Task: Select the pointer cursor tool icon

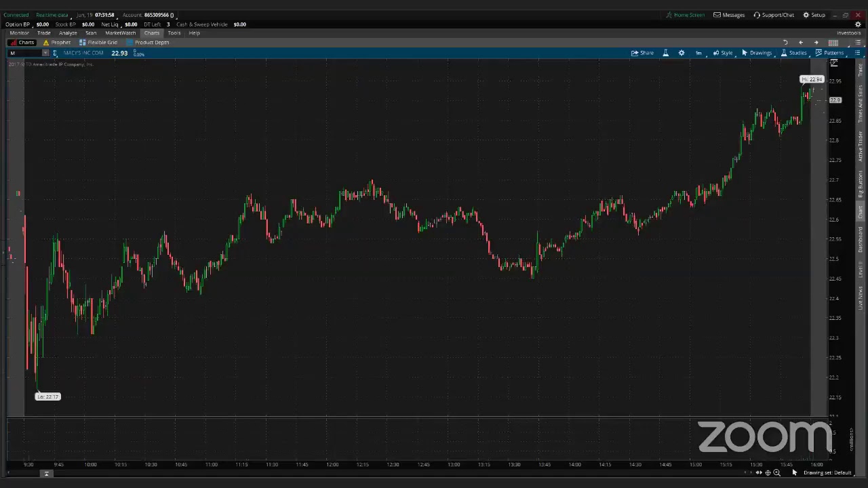Action: point(795,473)
